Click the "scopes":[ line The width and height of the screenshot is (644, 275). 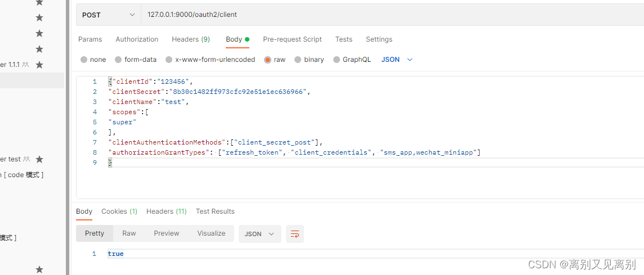128,112
